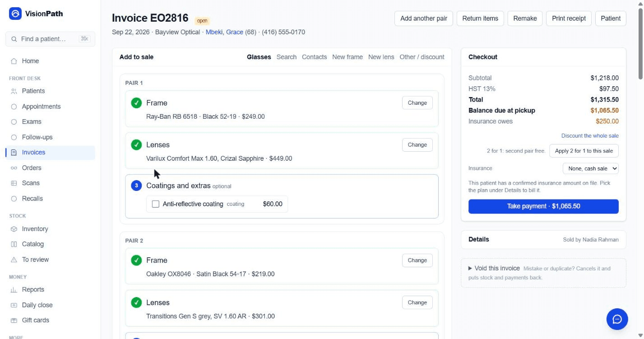
Task: Click the Gift cards icon
Action: (14, 320)
